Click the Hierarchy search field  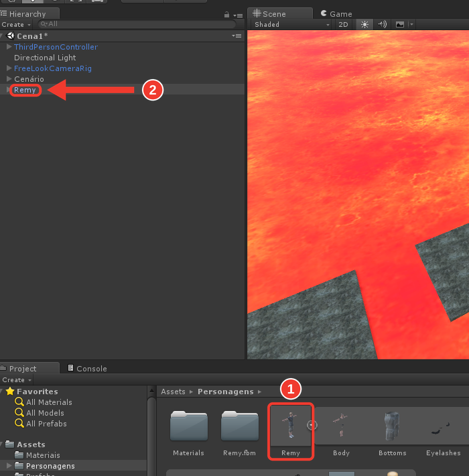point(137,24)
